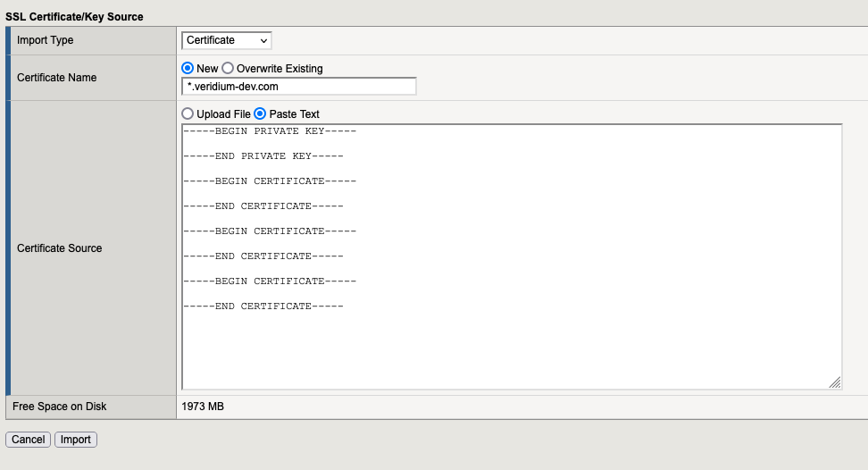Choose the Overwrite Existing radio option
Screen dimensions: 868x470
228,69
